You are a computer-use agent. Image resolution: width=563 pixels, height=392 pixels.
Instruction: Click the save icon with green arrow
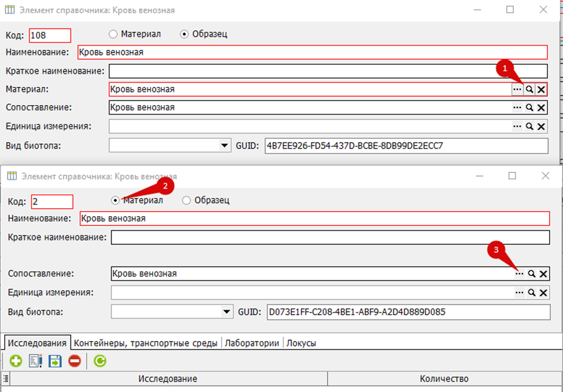[55, 361]
